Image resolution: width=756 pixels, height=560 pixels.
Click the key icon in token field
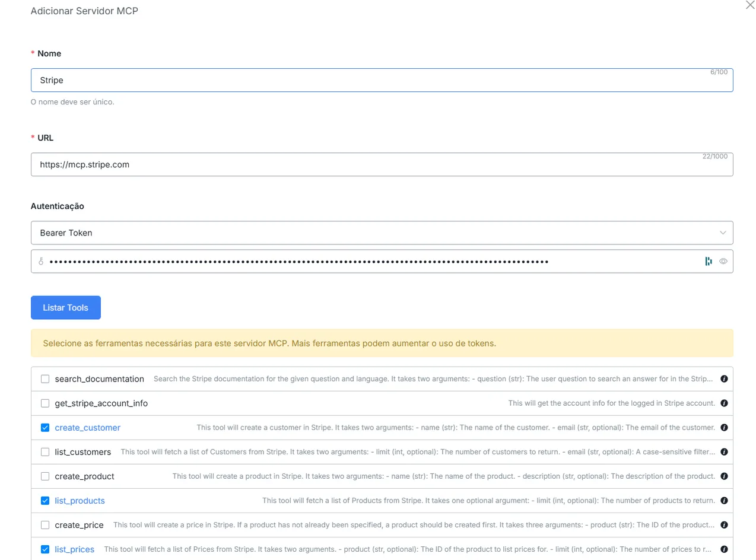pos(41,261)
